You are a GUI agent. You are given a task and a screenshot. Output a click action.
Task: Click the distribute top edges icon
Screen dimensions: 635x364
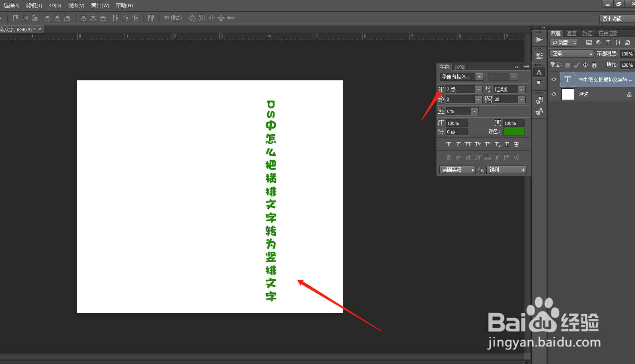[84, 18]
